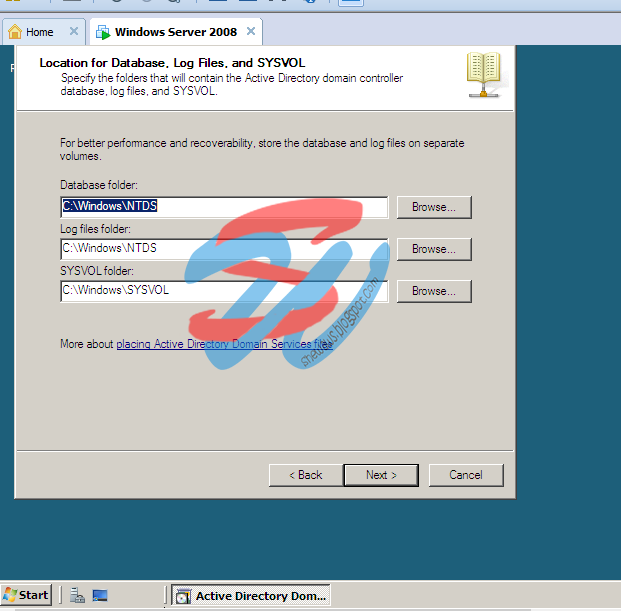The height and width of the screenshot is (611, 621).
Task: Go back with the < Back button
Action: pyautogui.click(x=306, y=475)
